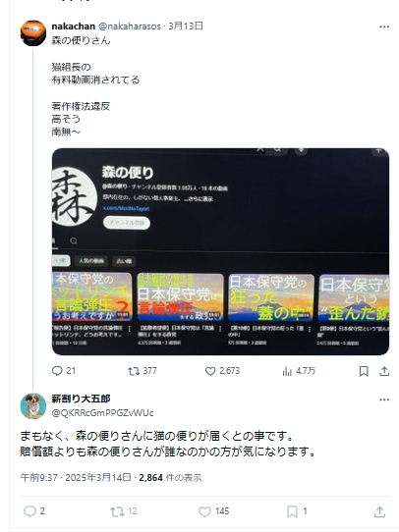The height and width of the screenshot is (532, 399).
Task: Open the @nakaharasos handle link
Action: point(130,27)
